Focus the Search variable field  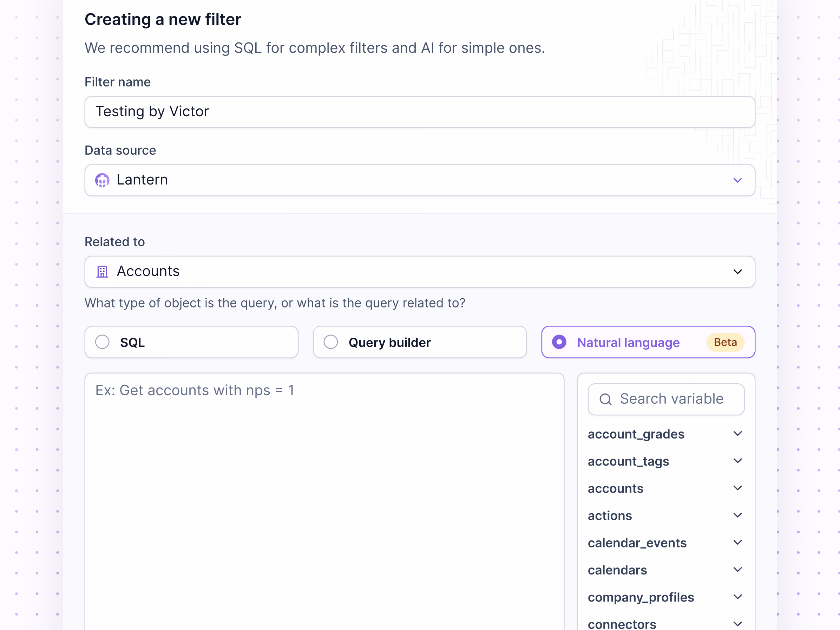coord(666,400)
